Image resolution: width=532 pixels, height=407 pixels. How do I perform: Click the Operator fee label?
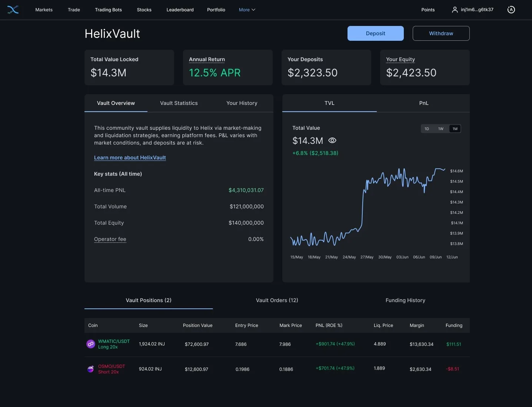point(110,239)
